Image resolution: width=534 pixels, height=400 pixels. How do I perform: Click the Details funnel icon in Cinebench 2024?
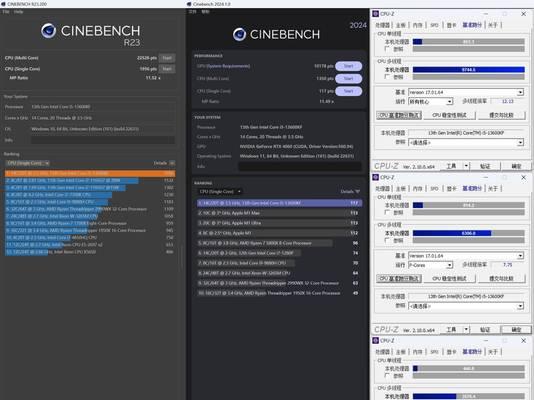(357, 191)
